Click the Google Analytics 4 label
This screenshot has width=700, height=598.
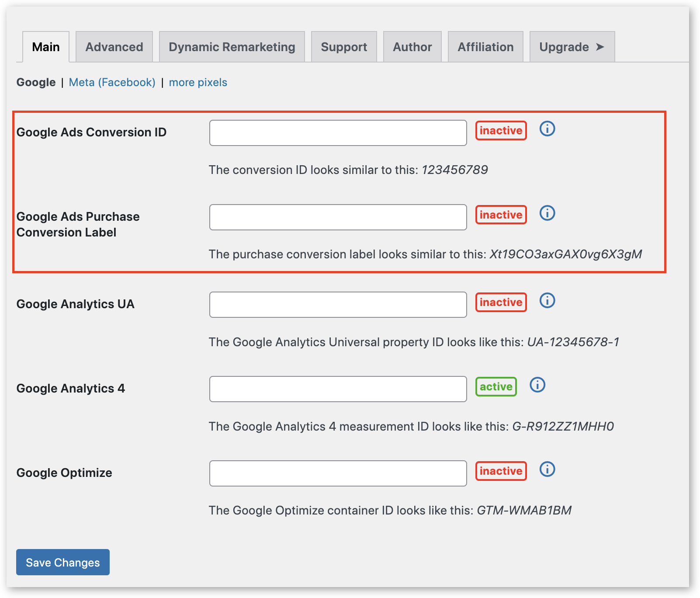tap(71, 388)
